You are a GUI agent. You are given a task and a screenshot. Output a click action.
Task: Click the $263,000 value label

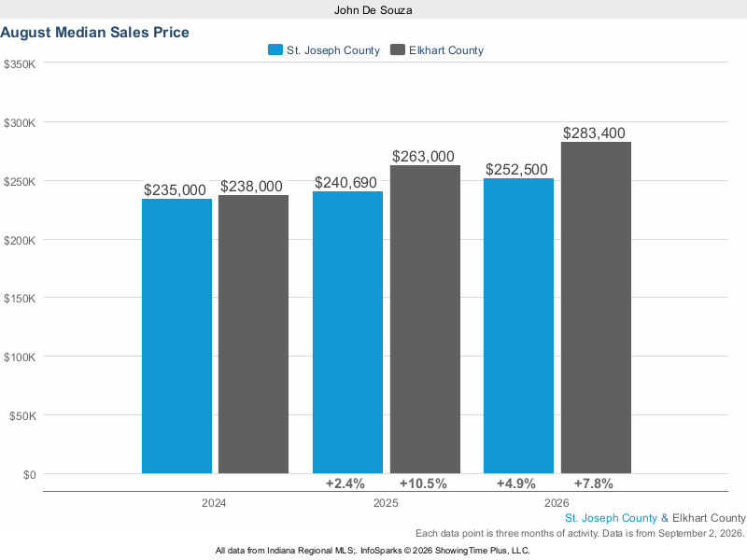coord(423,156)
